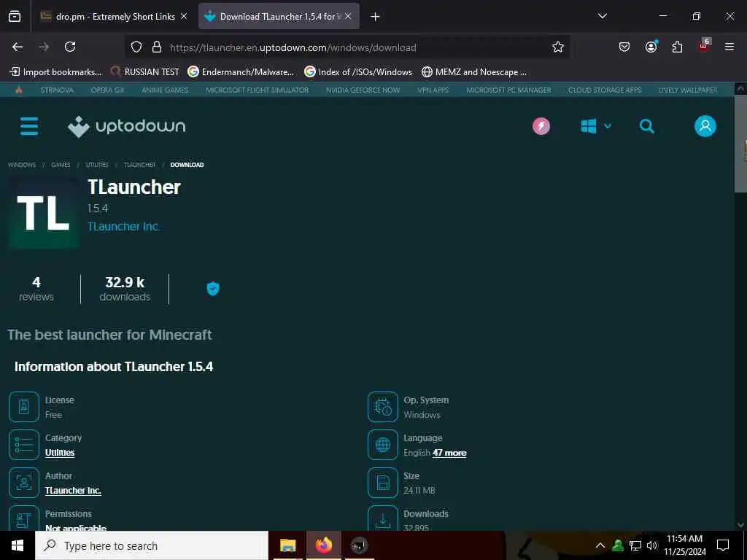Go to WINDOWS breadcrumb
Image resolution: width=747 pixels, height=560 pixels.
click(22, 165)
